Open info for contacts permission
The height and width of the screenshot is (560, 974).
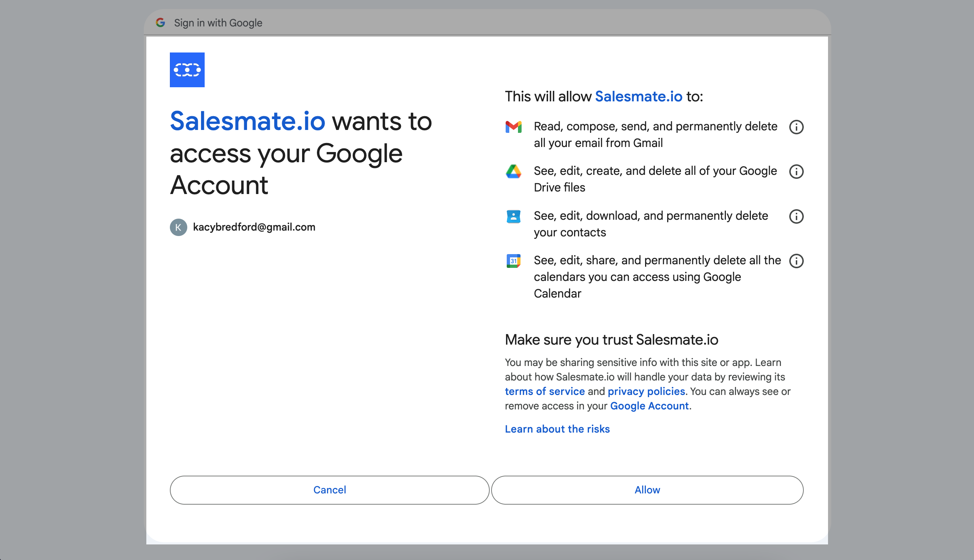coord(796,216)
